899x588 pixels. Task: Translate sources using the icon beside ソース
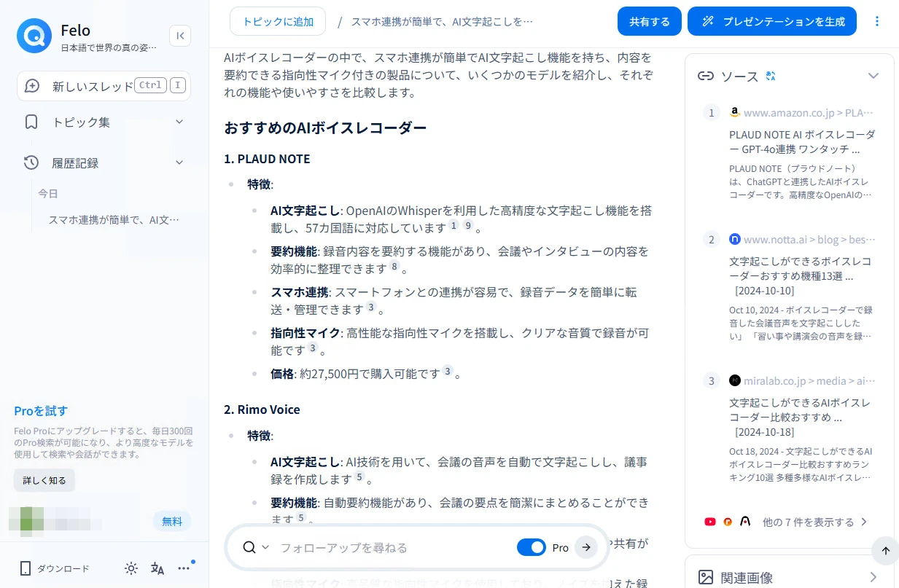(x=771, y=76)
